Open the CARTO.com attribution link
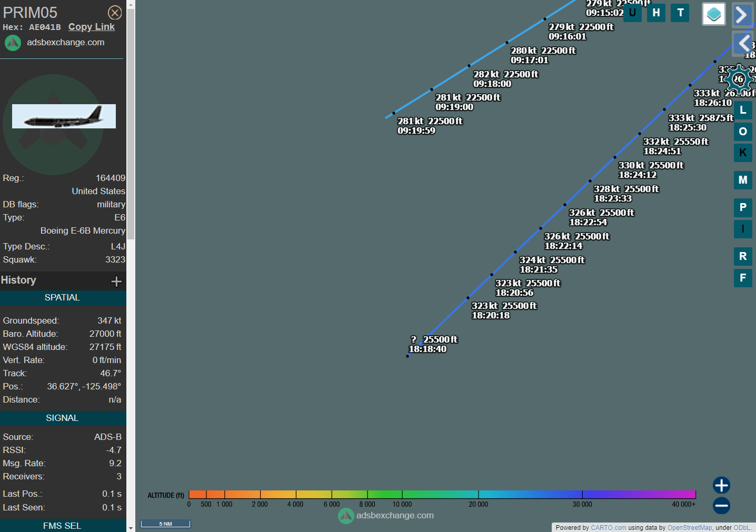The image size is (756, 532). (608, 528)
